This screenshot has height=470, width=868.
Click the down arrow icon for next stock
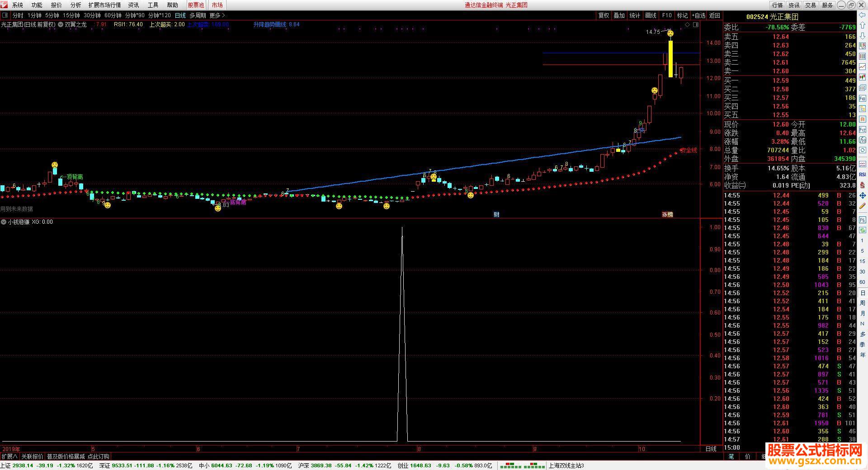point(863,36)
